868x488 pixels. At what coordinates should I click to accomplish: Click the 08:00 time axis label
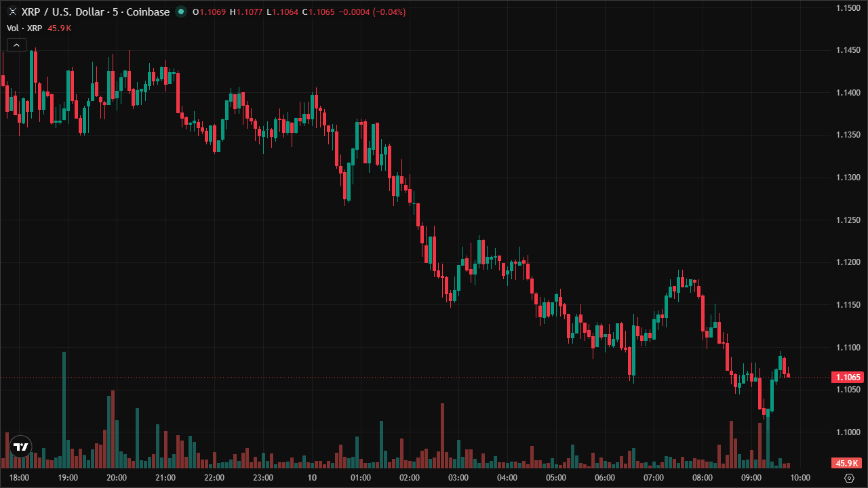(703, 478)
